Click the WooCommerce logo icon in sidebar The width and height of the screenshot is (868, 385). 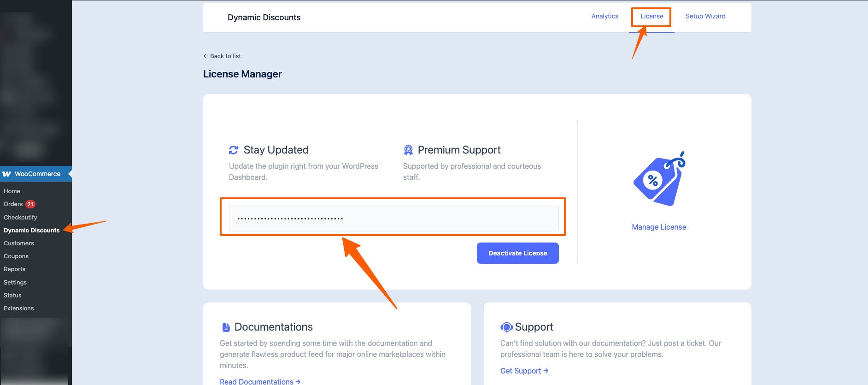(x=7, y=174)
